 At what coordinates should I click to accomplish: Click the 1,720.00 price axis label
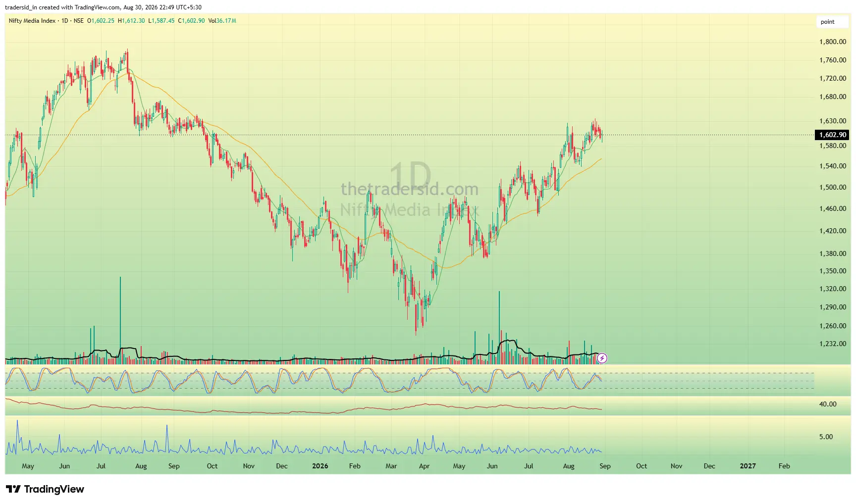pos(833,78)
